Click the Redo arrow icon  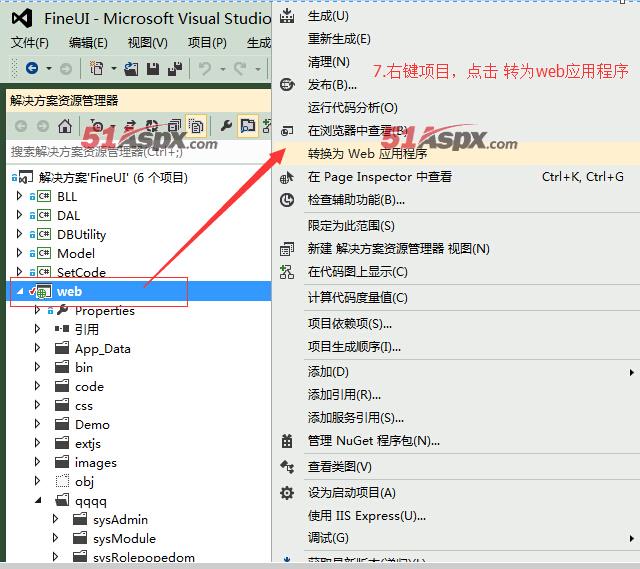240,68
